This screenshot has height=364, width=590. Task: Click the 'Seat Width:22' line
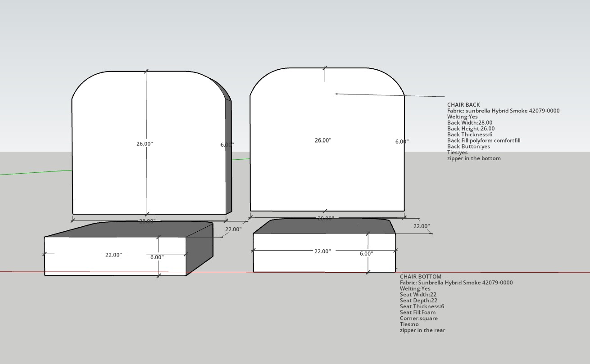coord(418,294)
